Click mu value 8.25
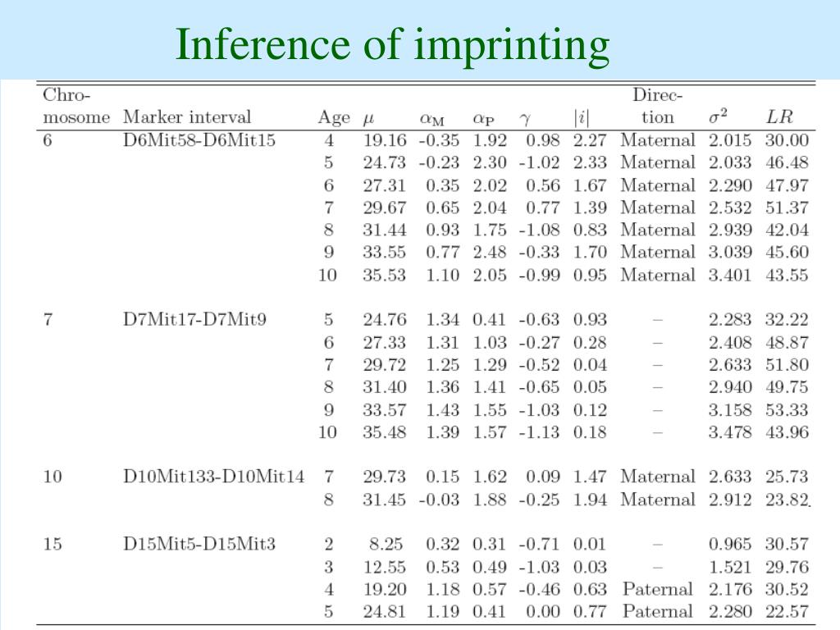This screenshot has width=840, height=630. tap(386, 544)
